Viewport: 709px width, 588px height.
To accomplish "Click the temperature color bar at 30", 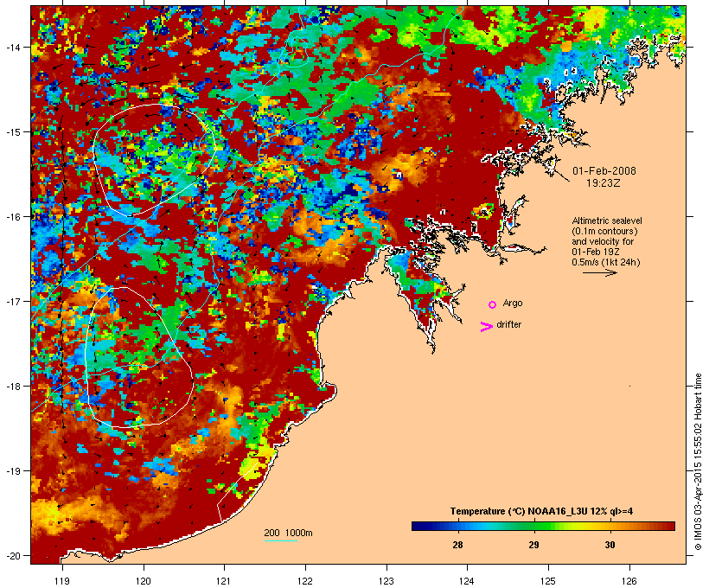I will (610, 526).
